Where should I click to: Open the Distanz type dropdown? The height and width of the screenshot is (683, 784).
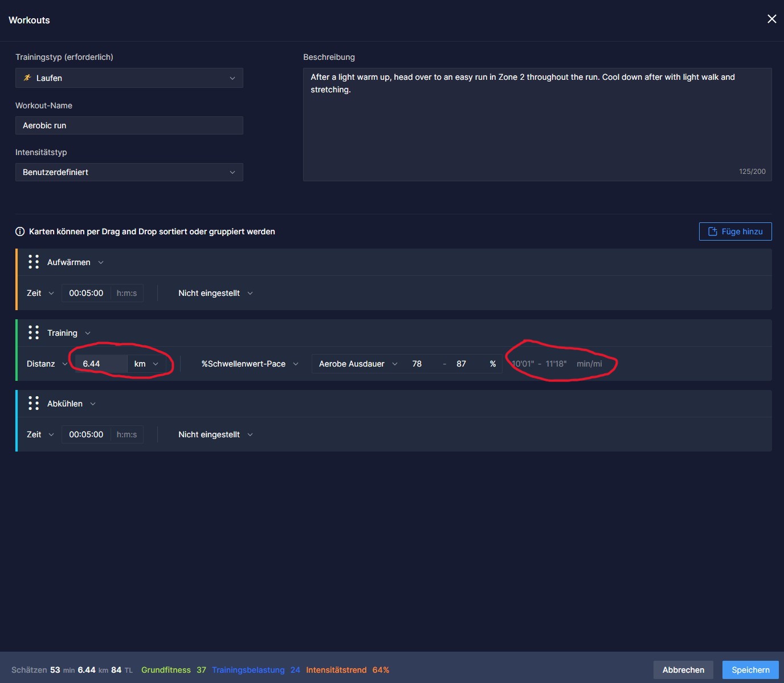(47, 364)
